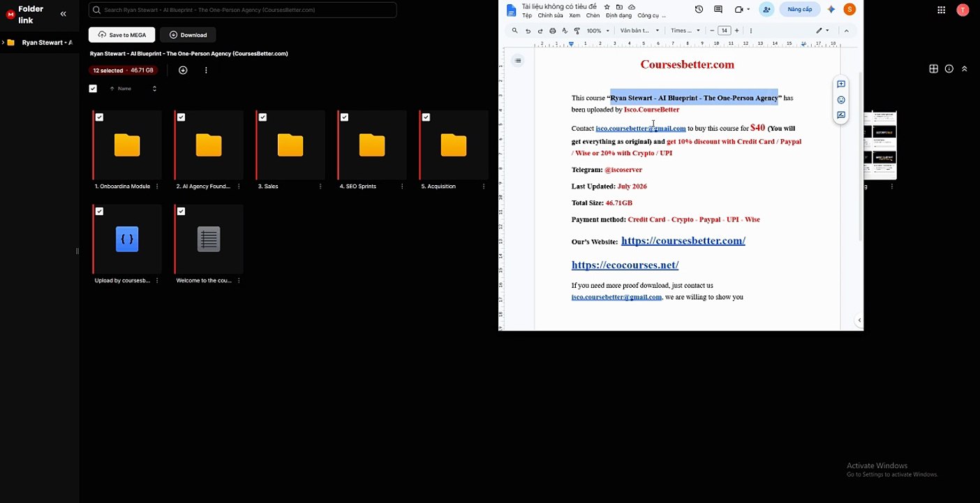Open the Docs toolbar three-dot overflow

(751, 31)
